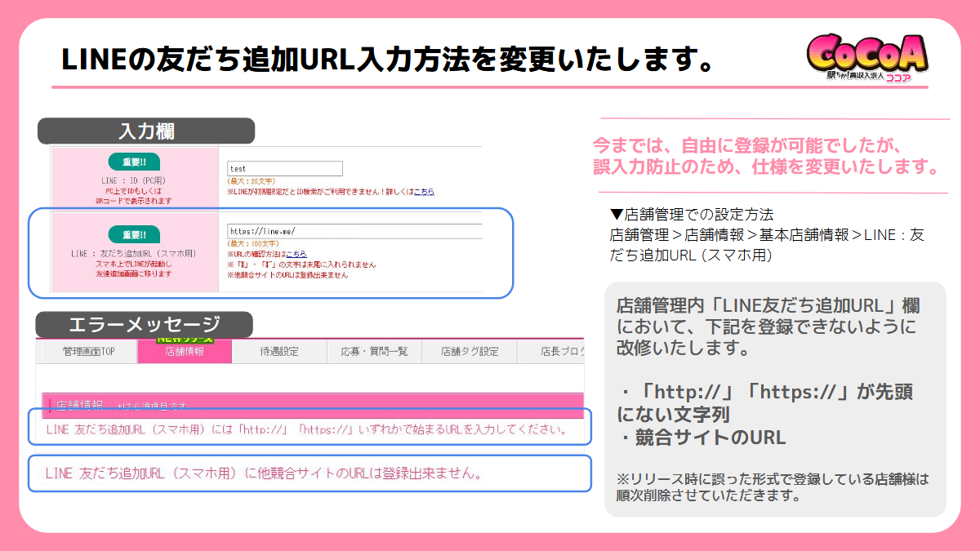The width and height of the screenshot is (980, 551).
Task: Select the 店舗情報 tab
Action: [185, 352]
